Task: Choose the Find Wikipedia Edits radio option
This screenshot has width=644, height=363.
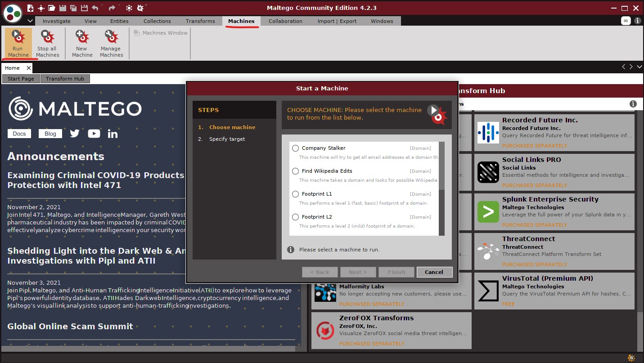Action: (x=295, y=171)
